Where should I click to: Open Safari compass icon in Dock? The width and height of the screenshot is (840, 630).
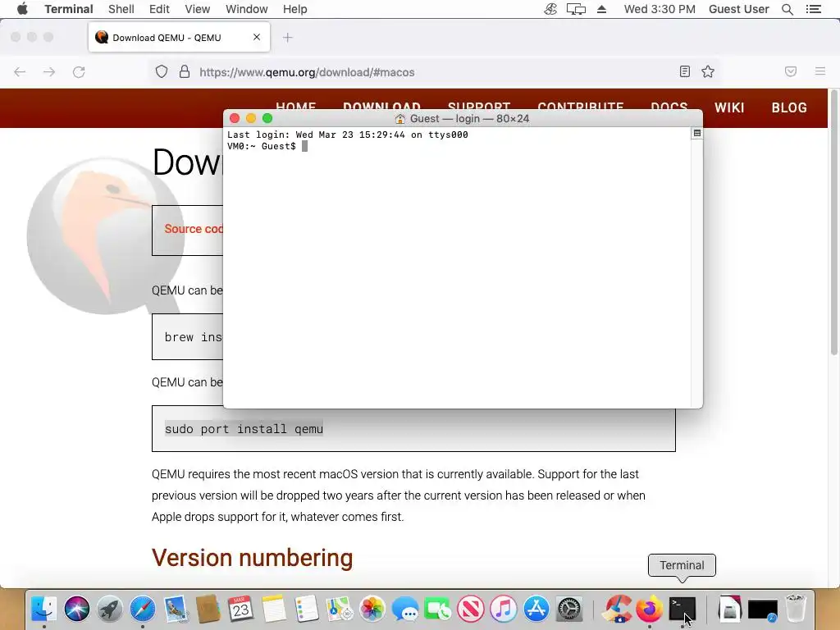(143, 609)
